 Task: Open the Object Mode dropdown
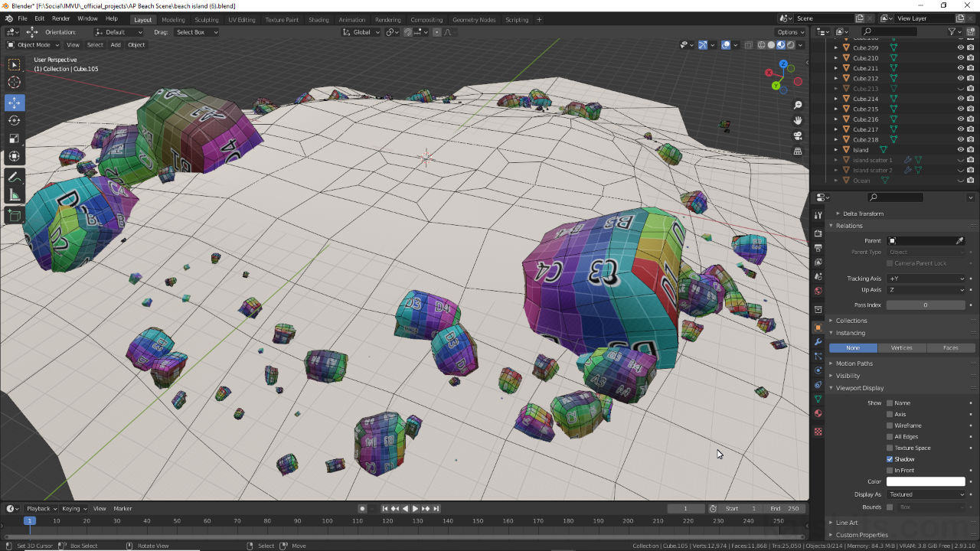point(33,44)
